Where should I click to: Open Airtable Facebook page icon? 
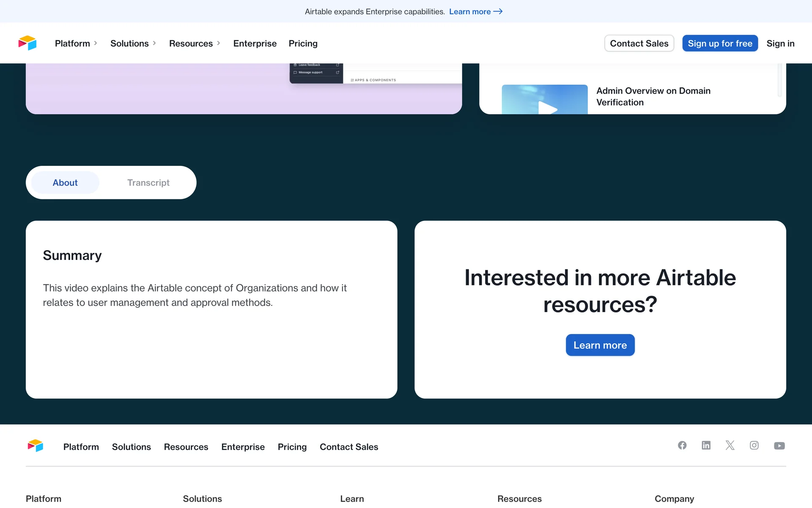682,445
